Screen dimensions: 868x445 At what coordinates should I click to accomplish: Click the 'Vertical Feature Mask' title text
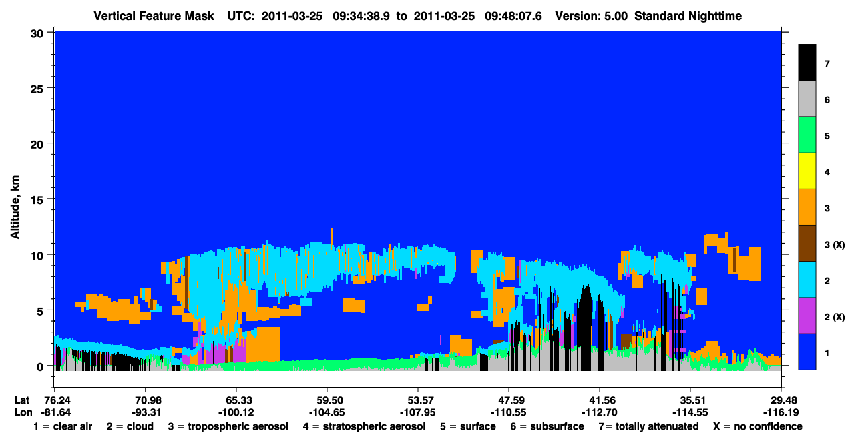tap(156, 15)
